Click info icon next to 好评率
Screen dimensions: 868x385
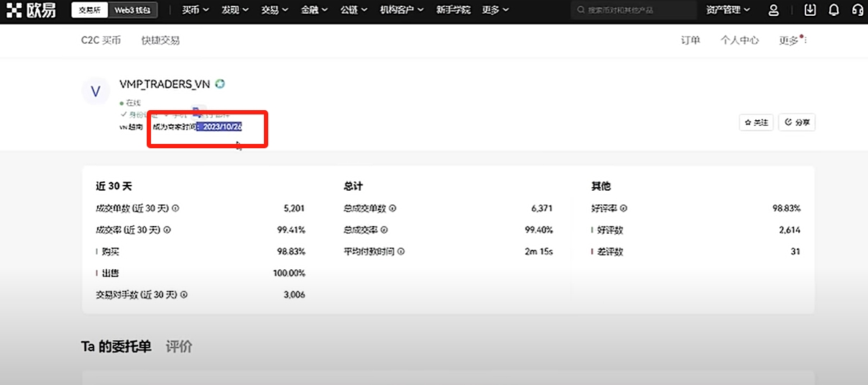coord(623,208)
